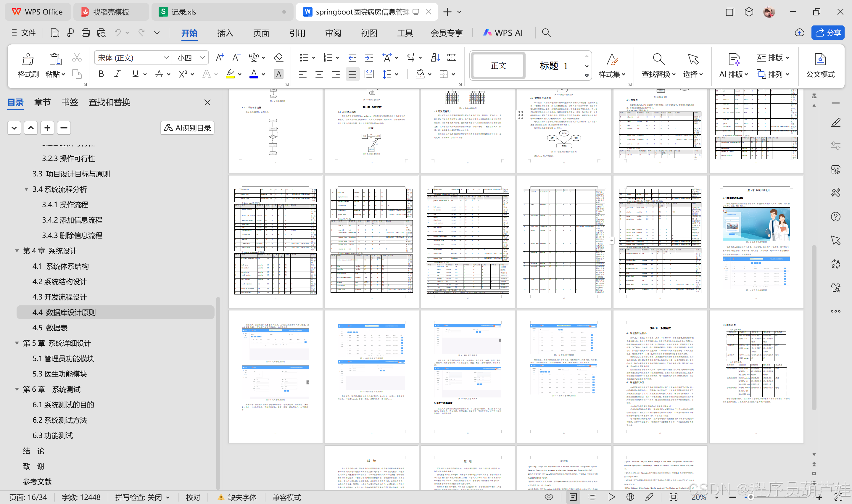852x504 pixels.
Task: Click the Format Painter brush icon
Action: (x=28, y=60)
